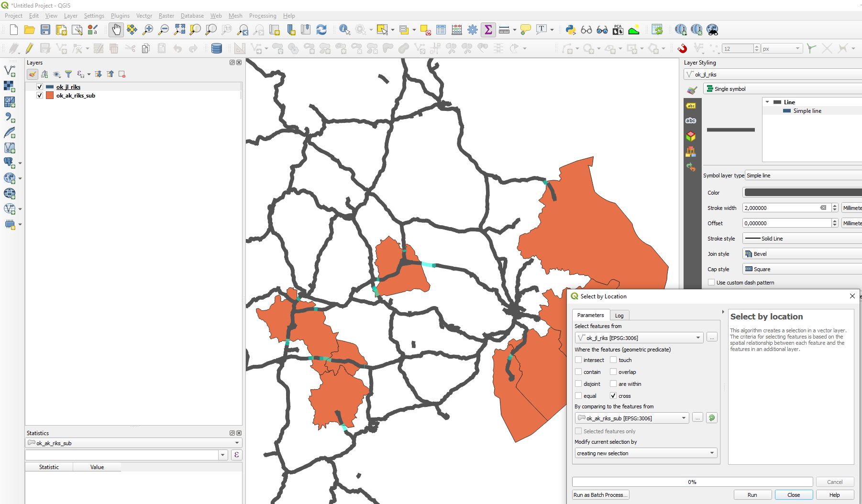
Task: Open the Plugins menu
Action: click(x=120, y=16)
